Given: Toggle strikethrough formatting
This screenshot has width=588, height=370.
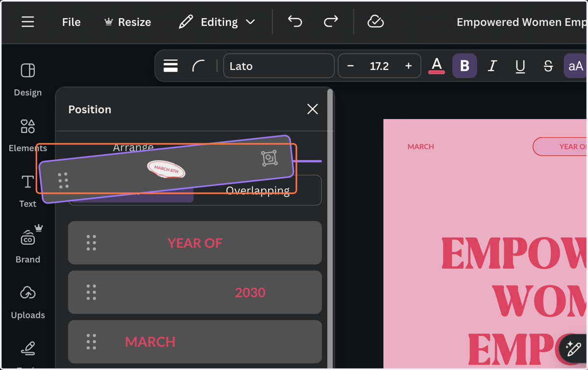Looking at the screenshot, I should 548,66.
